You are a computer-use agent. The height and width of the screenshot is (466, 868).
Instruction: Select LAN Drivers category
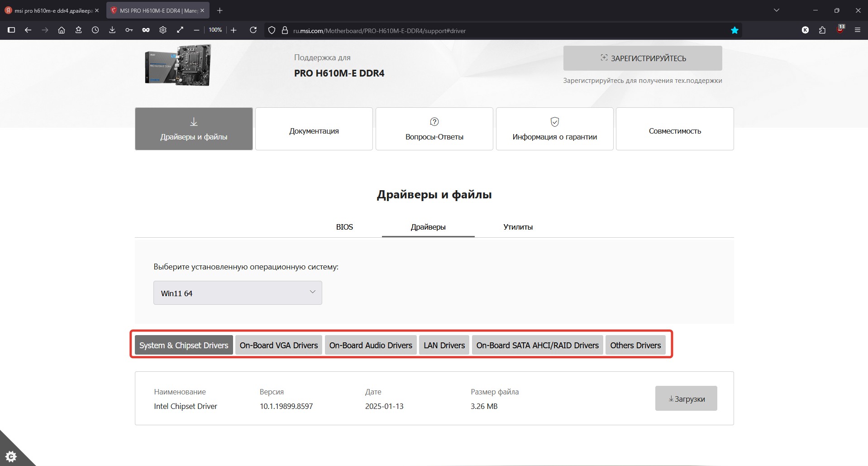[x=444, y=345]
